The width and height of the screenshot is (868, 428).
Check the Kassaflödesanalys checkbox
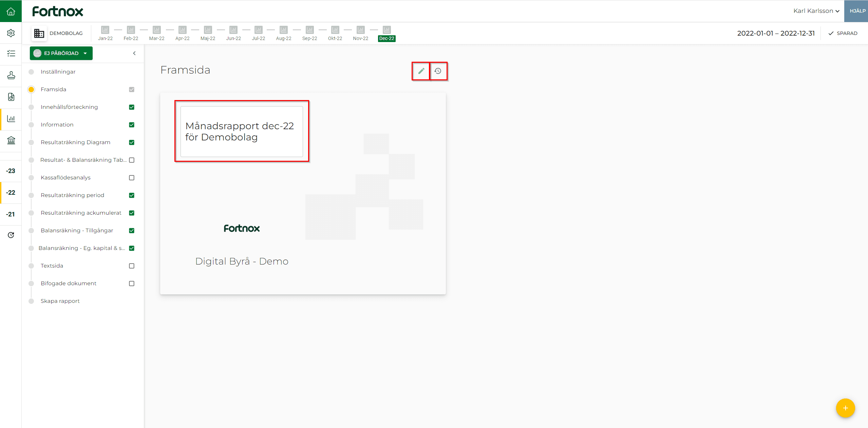pyautogui.click(x=132, y=178)
